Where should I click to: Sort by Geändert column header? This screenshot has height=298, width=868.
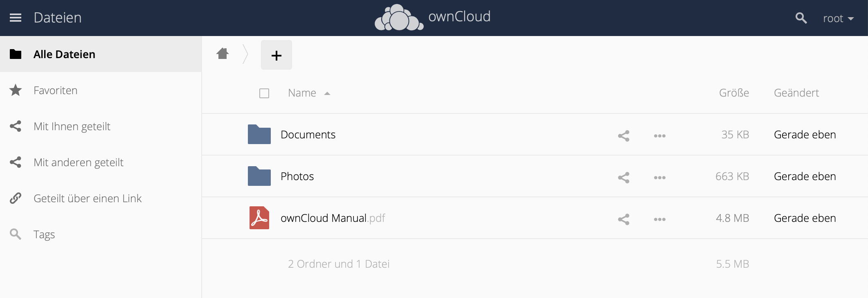[x=796, y=93]
